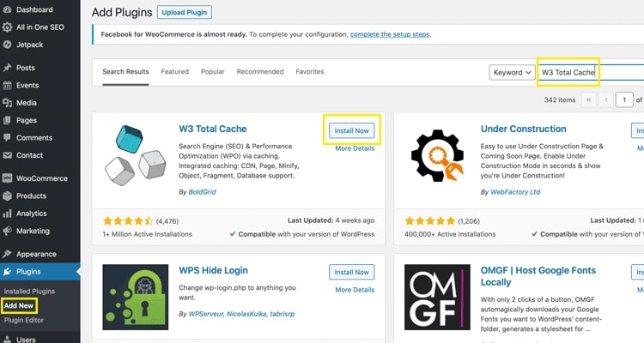This screenshot has height=343, width=644.
Task: Open the W3 Total Cache title link
Action: 213,129
